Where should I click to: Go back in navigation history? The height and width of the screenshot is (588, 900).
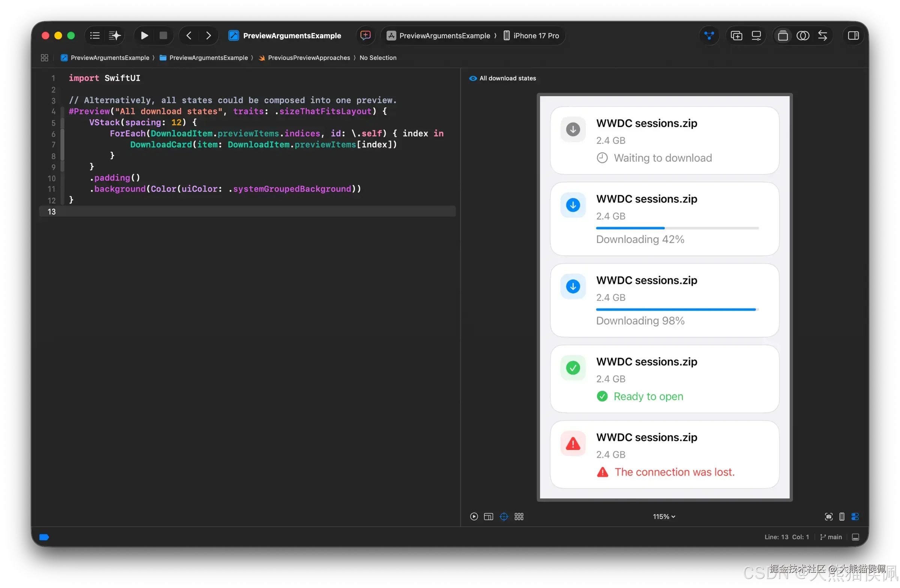(x=189, y=36)
